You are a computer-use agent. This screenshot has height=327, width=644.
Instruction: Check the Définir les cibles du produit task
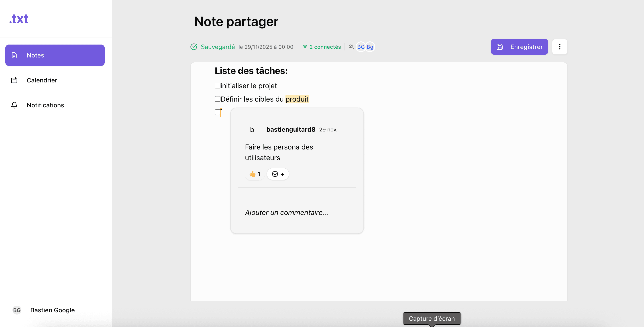pyautogui.click(x=217, y=99)
